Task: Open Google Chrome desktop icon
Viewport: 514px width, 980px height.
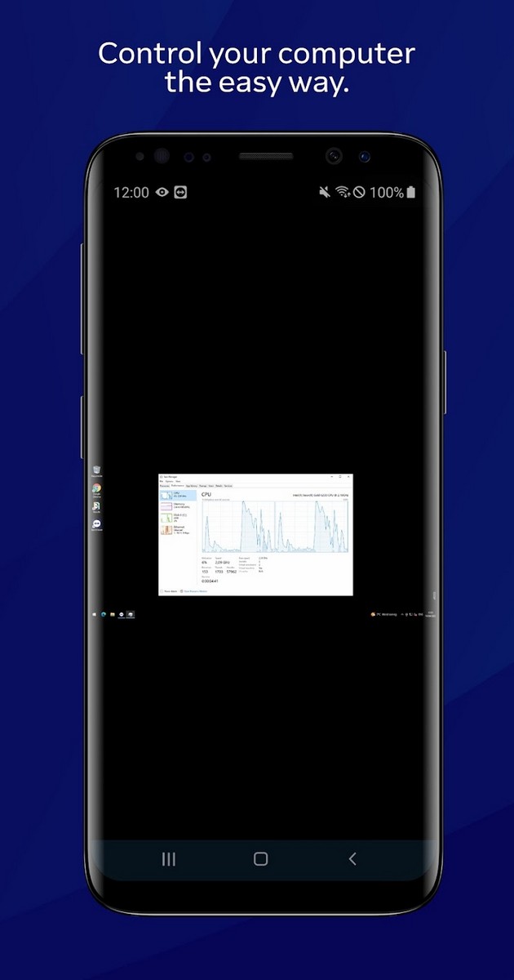Action: [96, 490]
